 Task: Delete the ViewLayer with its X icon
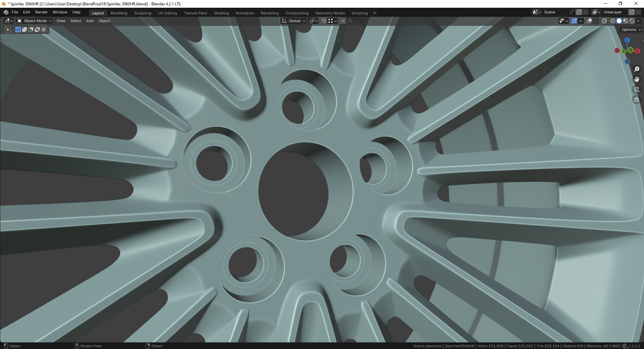pyautogui.click(x=639, y=12)
